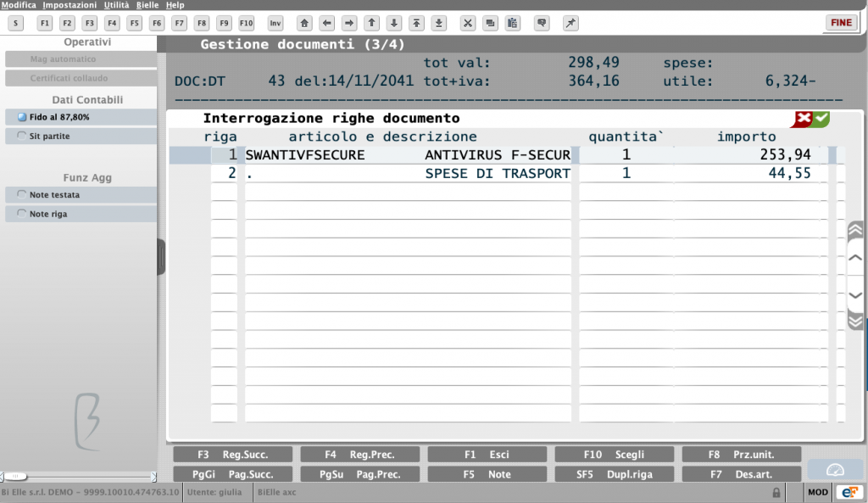The width and height of the screenshot is (868, 503).
Task: Click the jump-to-top arrow icon
Action: [x=416, y=23]
